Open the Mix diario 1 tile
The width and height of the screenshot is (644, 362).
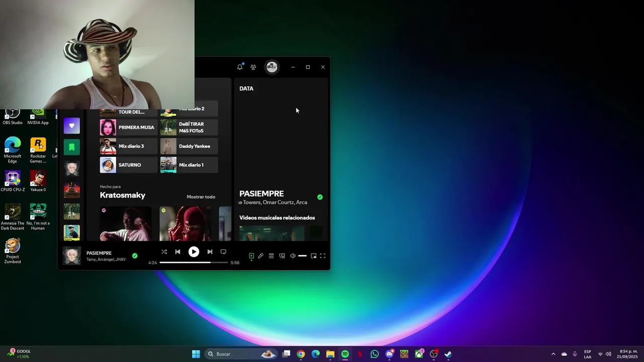coord(189,165)
